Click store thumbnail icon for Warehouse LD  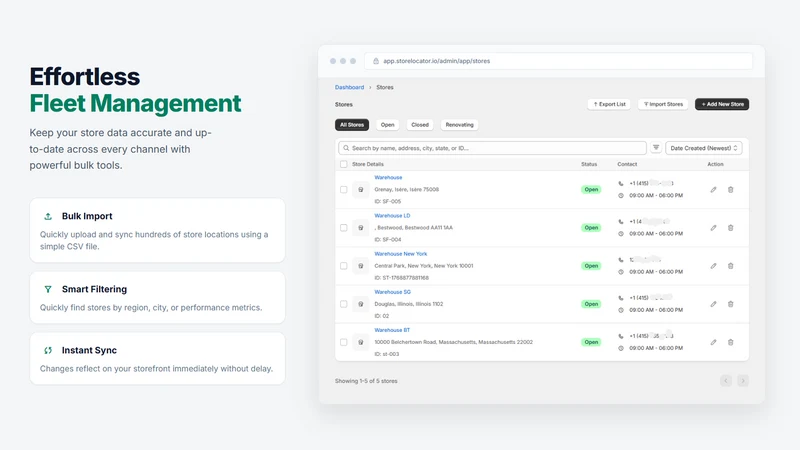(x=361, y=228)
